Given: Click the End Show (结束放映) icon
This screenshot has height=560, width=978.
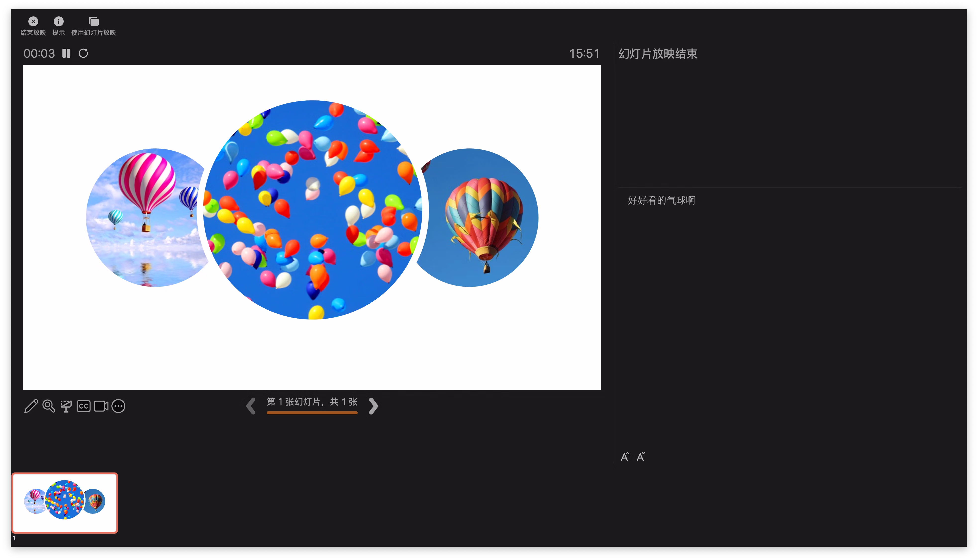Looking at the screenshot, I should [x=34, y=21].
